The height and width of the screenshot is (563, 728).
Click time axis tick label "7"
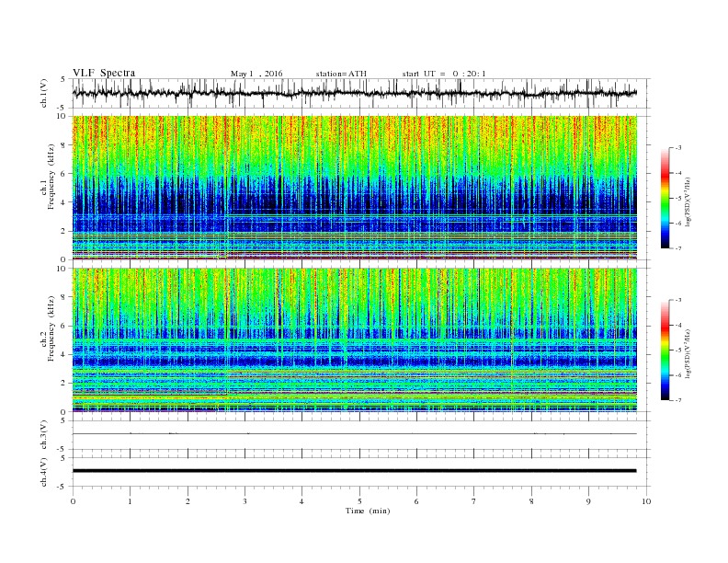click(474, 501)
